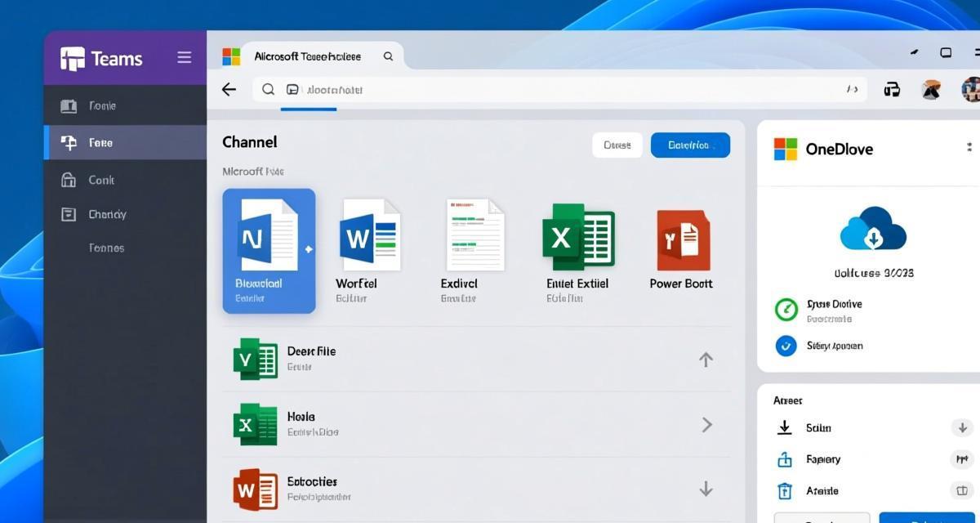The width and height of the screenshot is (980, 523).
Task: Click the white button in Channel header
Action: click(x=617, y=145)
